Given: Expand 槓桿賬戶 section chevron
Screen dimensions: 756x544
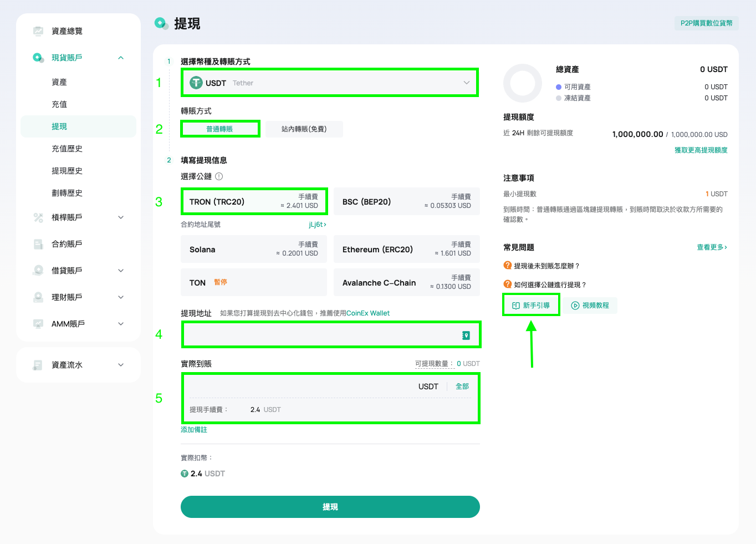Looking at the screenshot, I should [121, 217].
